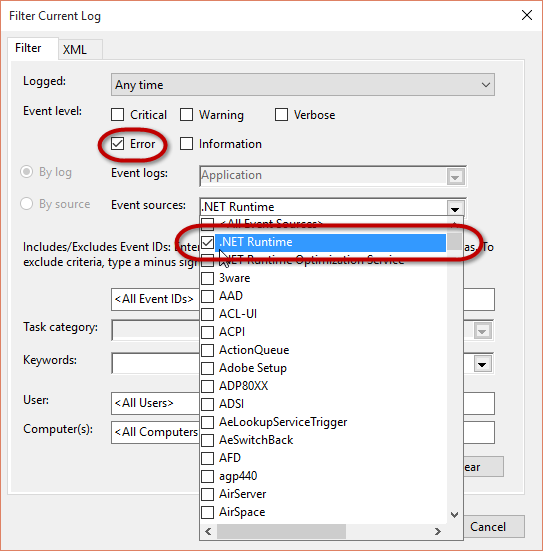Screen dimensions: 543x551
Task: Tick the ACPI source checkbox
Action: [208, 332]
